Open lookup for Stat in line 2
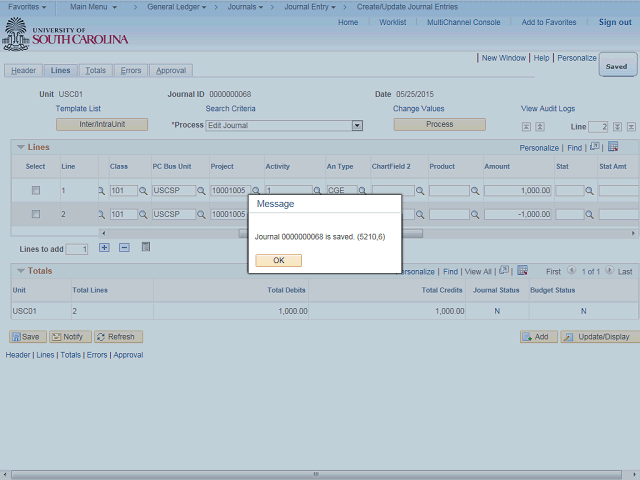The width and height of the screenshot is (640, 480). [x=589, y=214]
